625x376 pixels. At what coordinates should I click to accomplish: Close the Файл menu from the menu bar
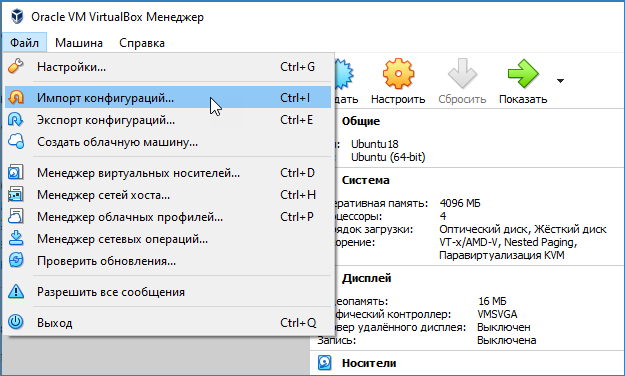tap(24, 43)
